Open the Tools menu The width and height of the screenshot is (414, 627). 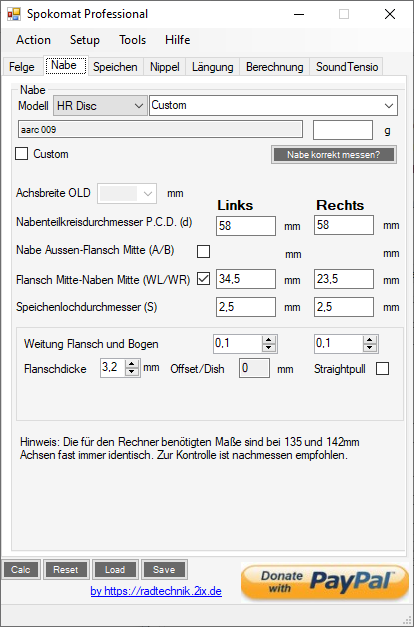[x=132, y=40]
